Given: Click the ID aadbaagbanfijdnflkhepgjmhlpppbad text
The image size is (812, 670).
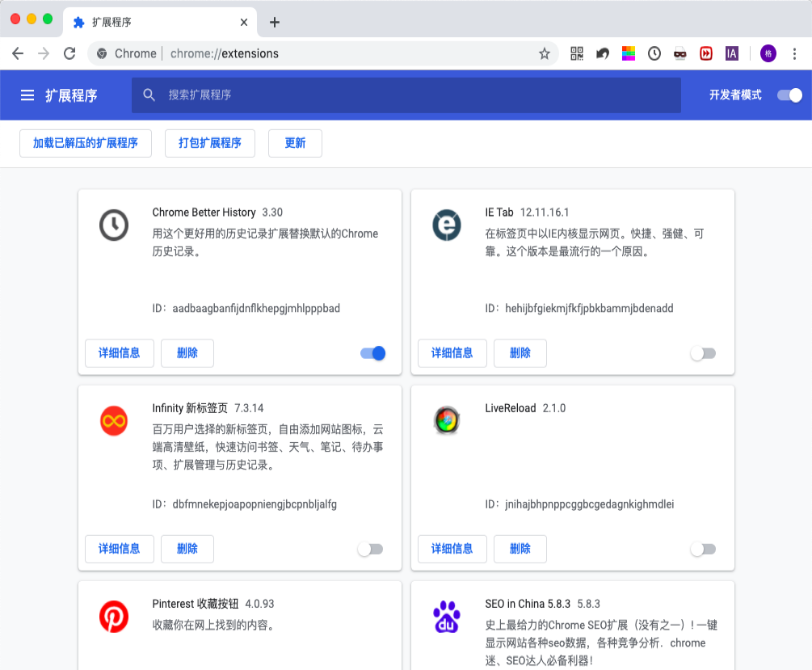Looking at the screenshot, I should [246, 308].
